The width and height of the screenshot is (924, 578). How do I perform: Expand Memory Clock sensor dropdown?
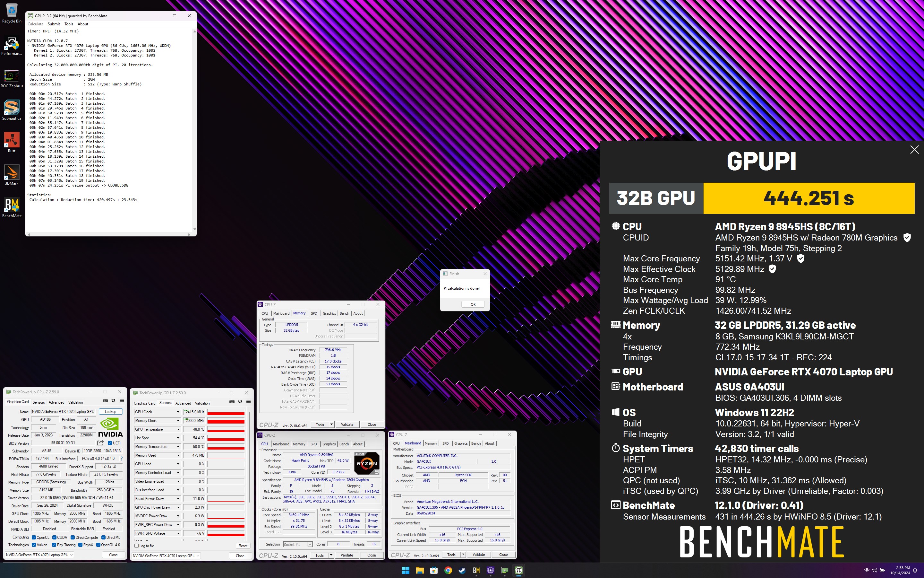(178, 421)
